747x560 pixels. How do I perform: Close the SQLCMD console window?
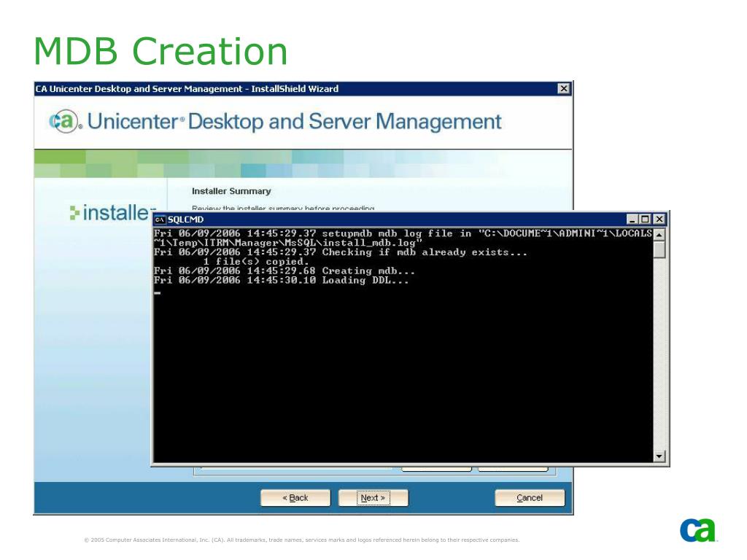[x=659, y=219]
